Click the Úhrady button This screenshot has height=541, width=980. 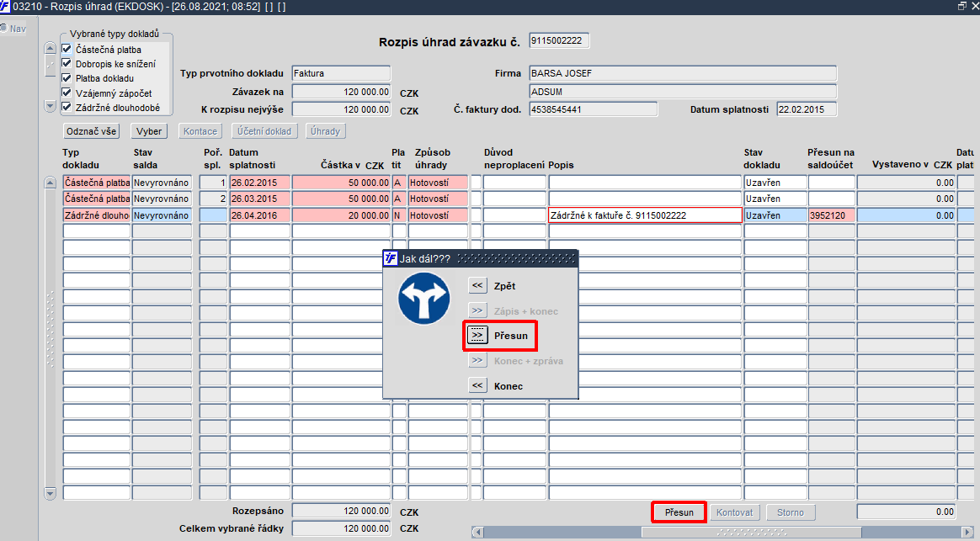point(326,131)
